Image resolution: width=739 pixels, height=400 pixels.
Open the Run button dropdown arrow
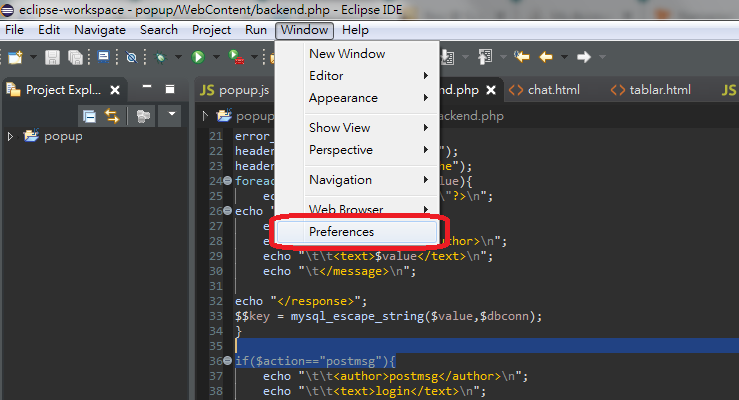(x=214, y=58)
